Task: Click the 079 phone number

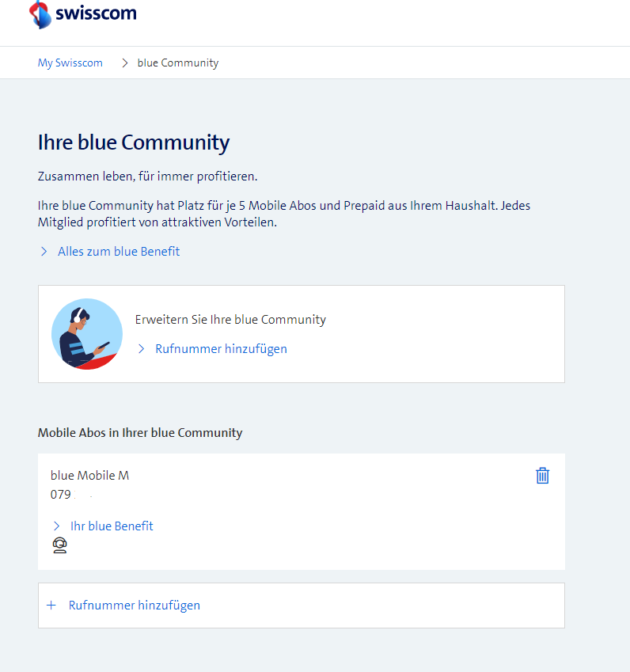Action: coord(61,495)
